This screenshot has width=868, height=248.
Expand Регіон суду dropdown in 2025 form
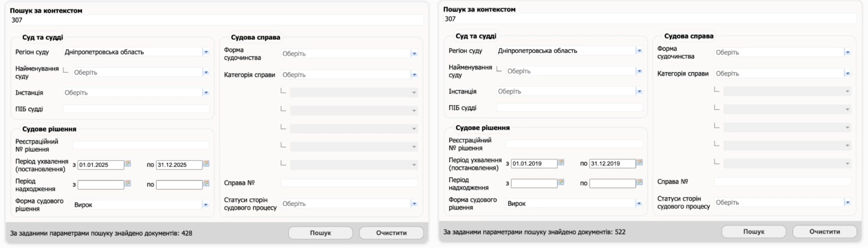pos(206,52)
